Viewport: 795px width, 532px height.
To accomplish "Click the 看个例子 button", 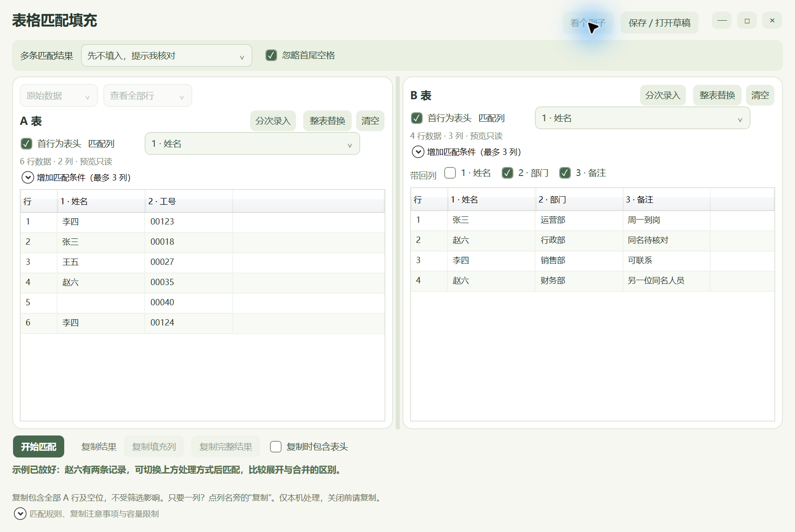I will click(587, 23).
